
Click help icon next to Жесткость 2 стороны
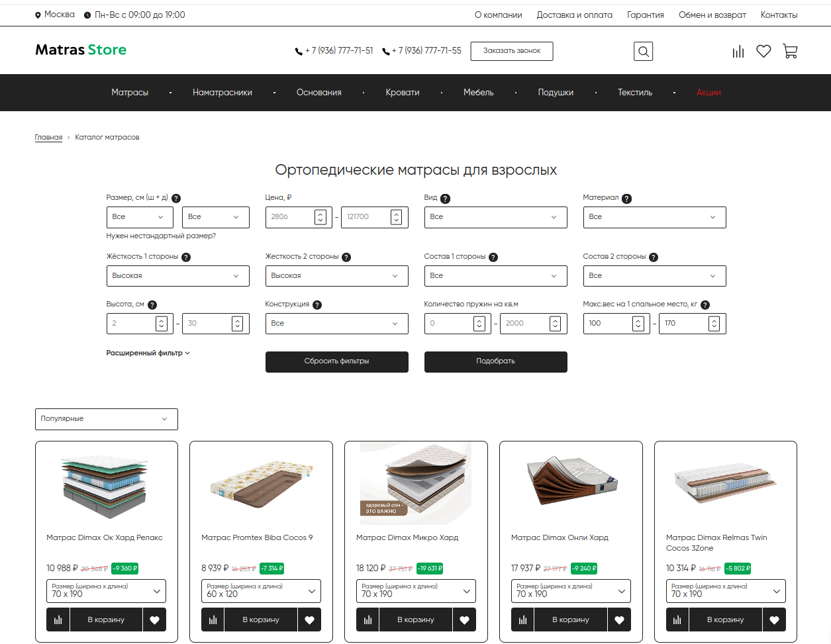pos(346,257)
